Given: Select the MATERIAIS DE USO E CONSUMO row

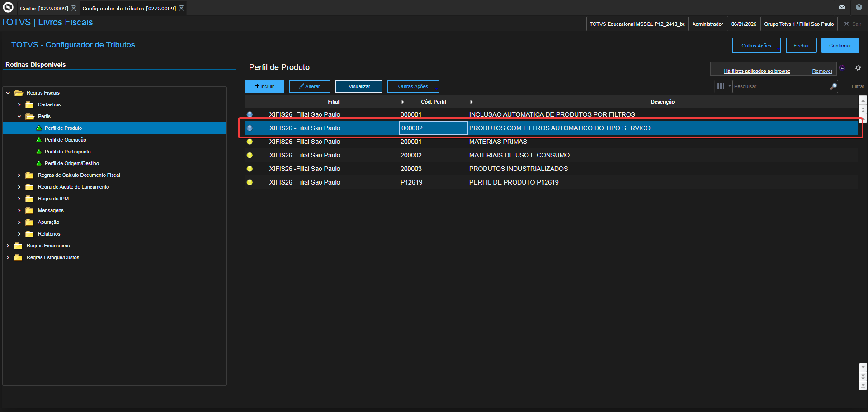Looking at the screenshot, I should (551, 155).
